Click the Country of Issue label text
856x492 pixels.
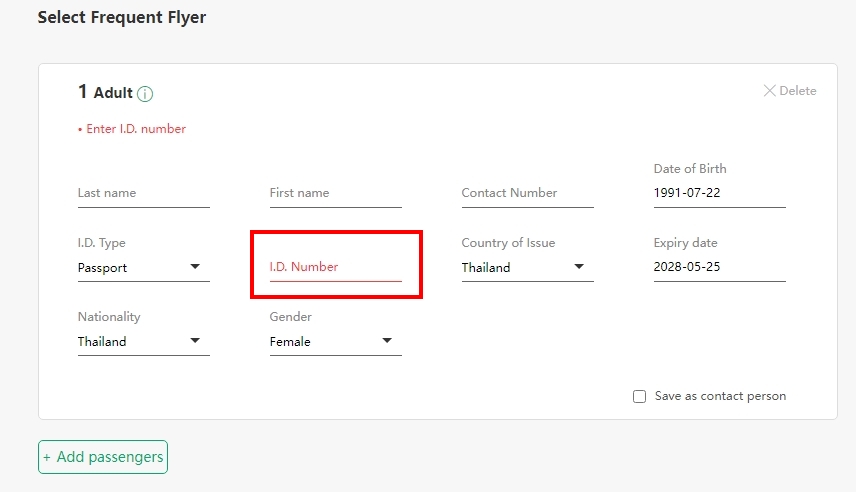click(508, 243)
